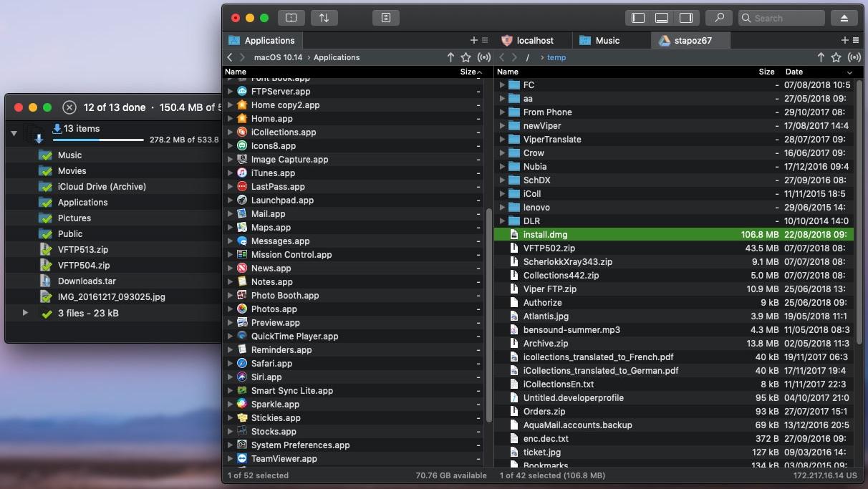868x489 pixels.
Task: Click the key credentials toolbar button
Action: [718, 18]
